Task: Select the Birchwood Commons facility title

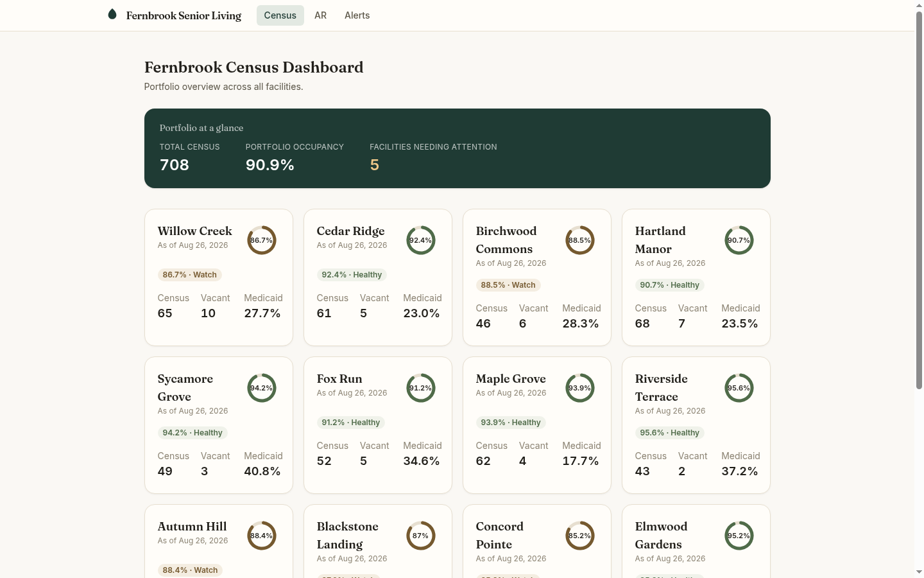Action: pyautogui.click(x=506, y=240)
